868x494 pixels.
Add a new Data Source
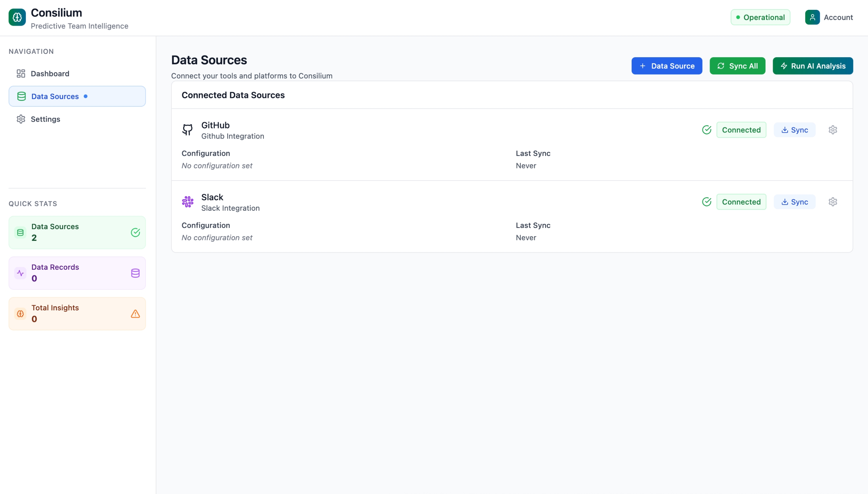[x=666, y=66]
